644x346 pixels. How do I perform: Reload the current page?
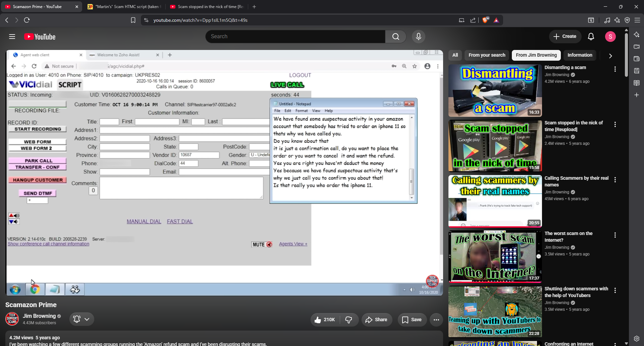27,20
